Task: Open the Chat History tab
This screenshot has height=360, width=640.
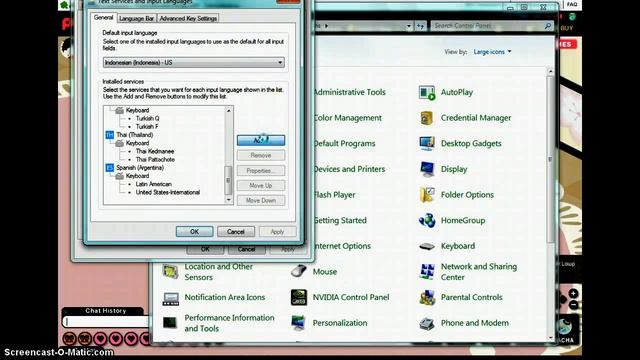Action: [x=105, y=311]
